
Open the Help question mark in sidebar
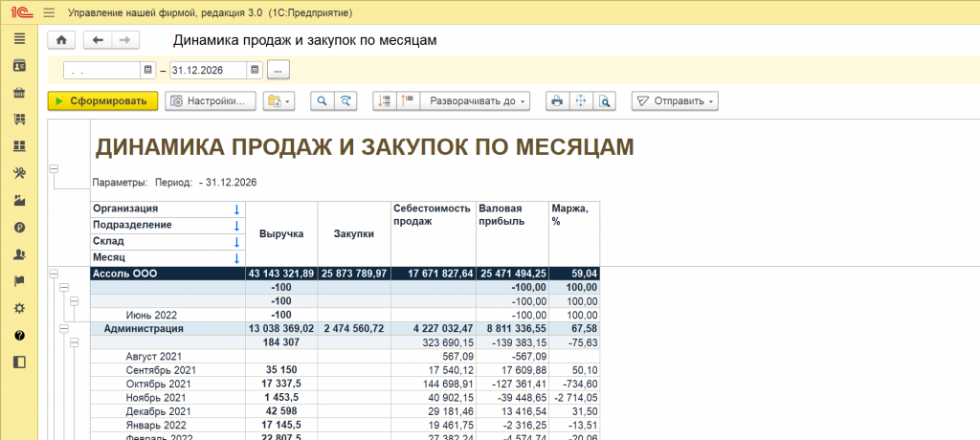[19, 336]
